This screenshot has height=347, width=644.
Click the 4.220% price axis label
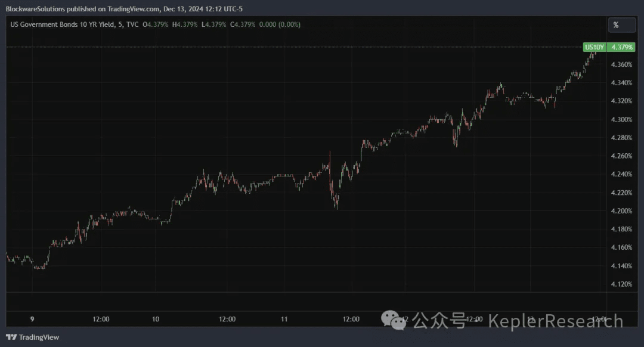pos(621,193)
